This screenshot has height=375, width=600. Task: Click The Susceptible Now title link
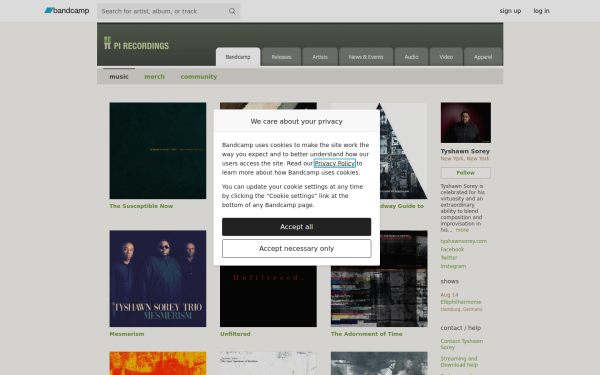click(x=141, y=206)
